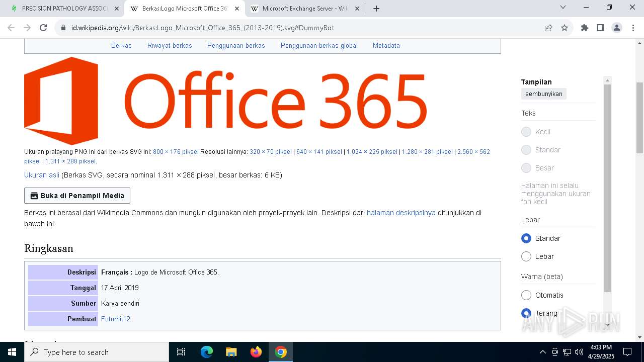Click the Karya sendiri source text
644x362 pixels.
coord(120,303)
